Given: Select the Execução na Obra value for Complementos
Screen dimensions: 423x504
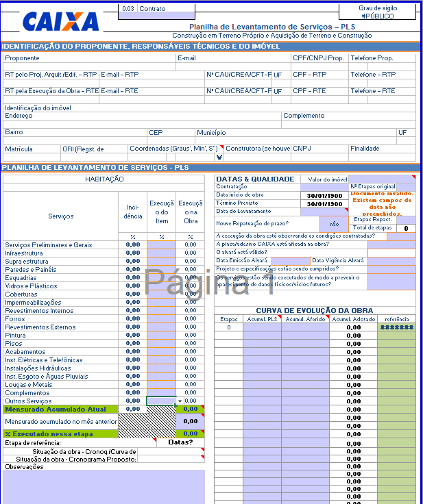Looking at the screenshot, I should [x=191, y=392].
